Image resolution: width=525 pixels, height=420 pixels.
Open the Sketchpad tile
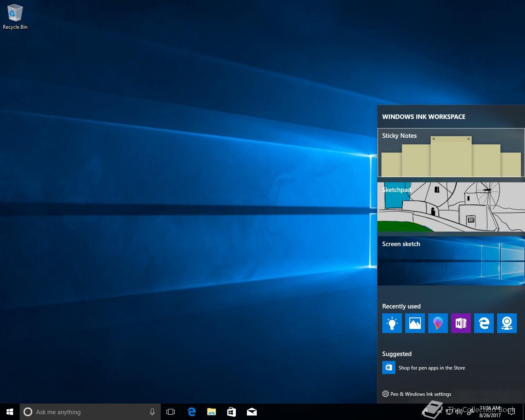(451, 207)
